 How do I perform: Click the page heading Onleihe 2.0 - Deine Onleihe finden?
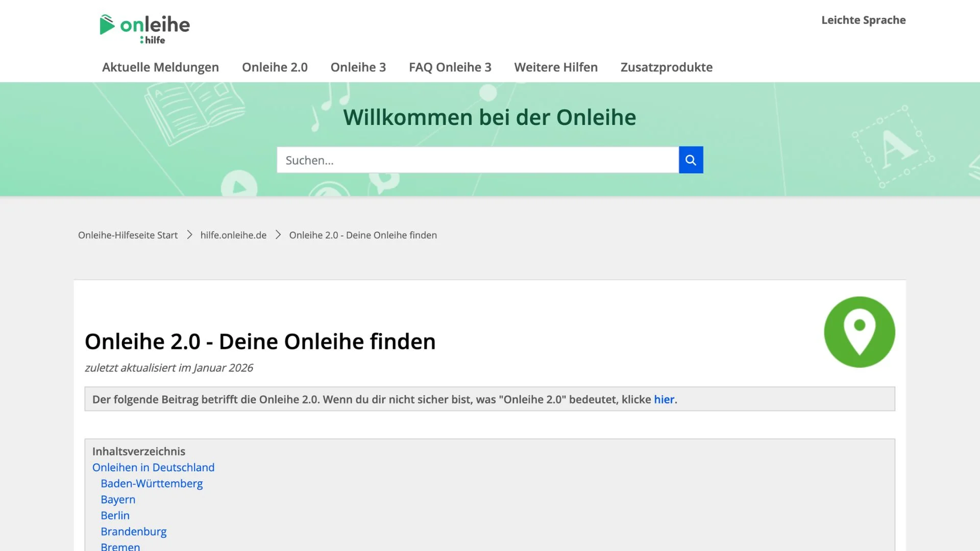260,342
